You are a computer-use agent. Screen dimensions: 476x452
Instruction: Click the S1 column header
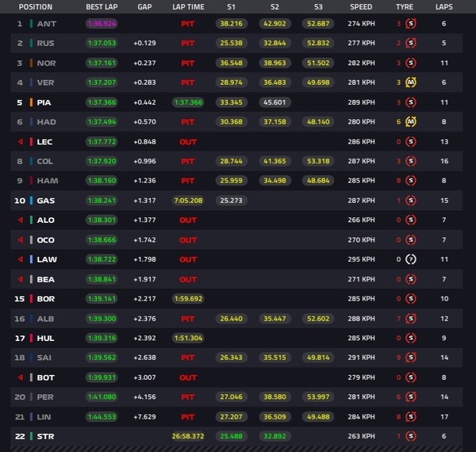click(231, 7)
